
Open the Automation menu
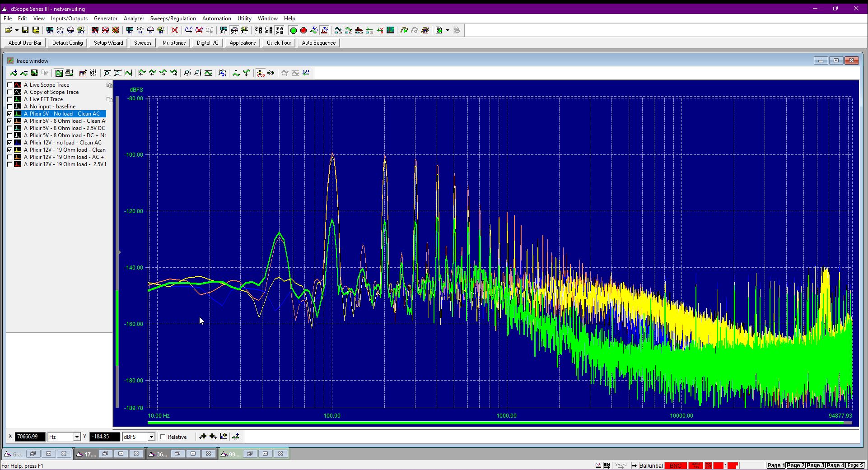tap(217, 19)
